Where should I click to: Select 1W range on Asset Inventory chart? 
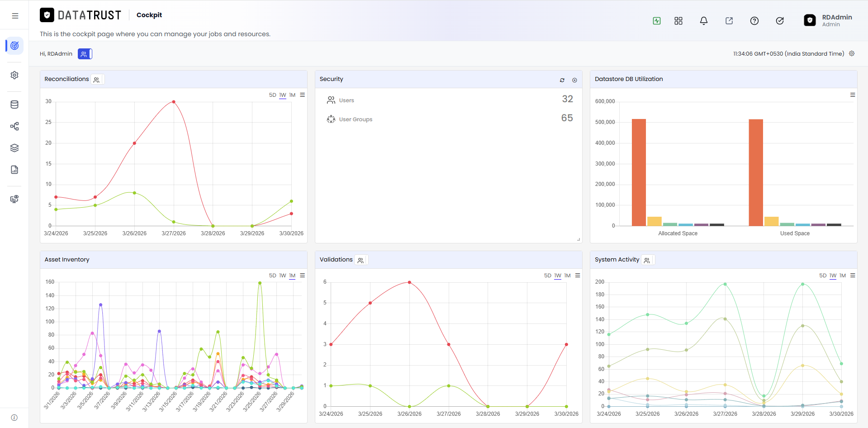[283, 276]
